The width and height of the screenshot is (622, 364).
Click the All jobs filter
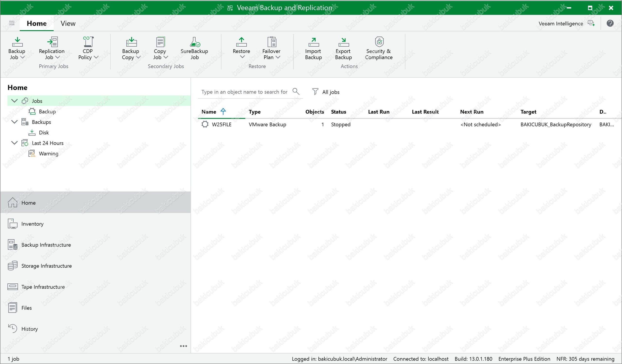[326, 92]
